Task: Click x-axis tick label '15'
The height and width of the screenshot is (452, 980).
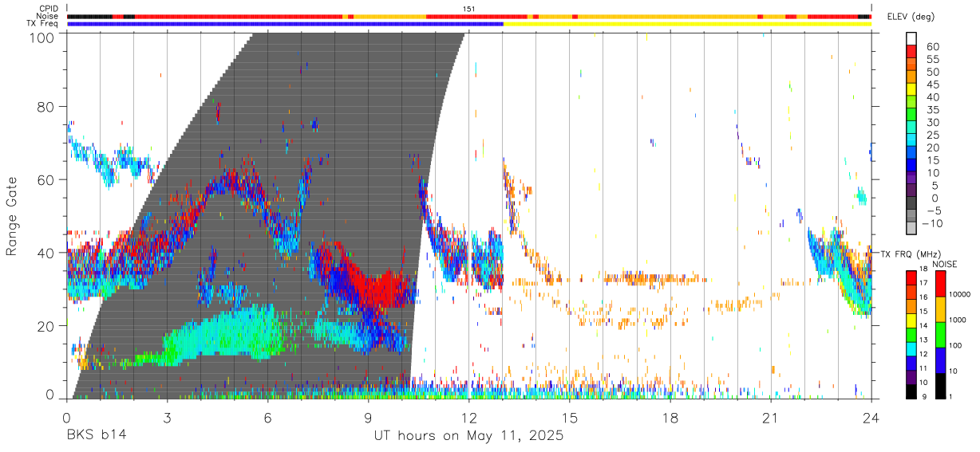Action: [x=569, y=418]
